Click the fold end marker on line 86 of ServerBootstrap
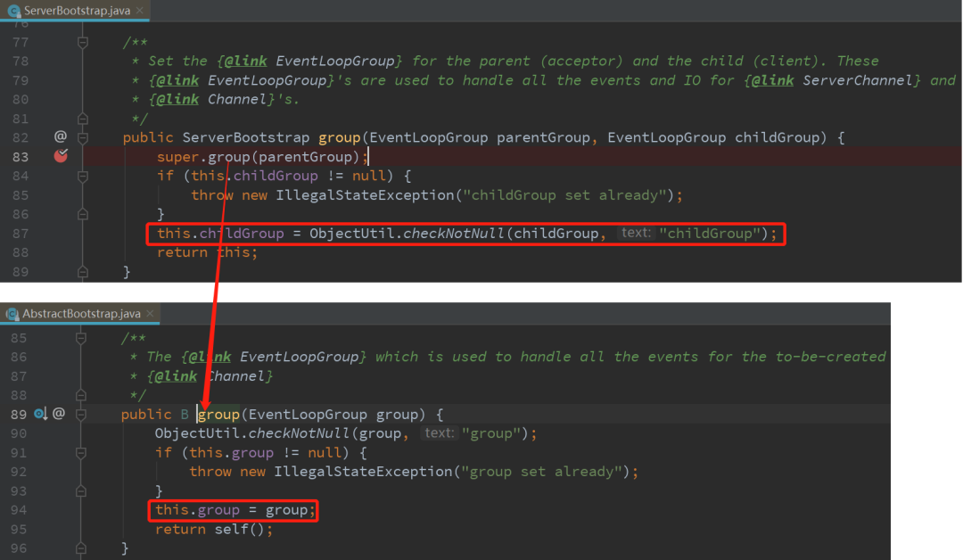 click(83, 214)
